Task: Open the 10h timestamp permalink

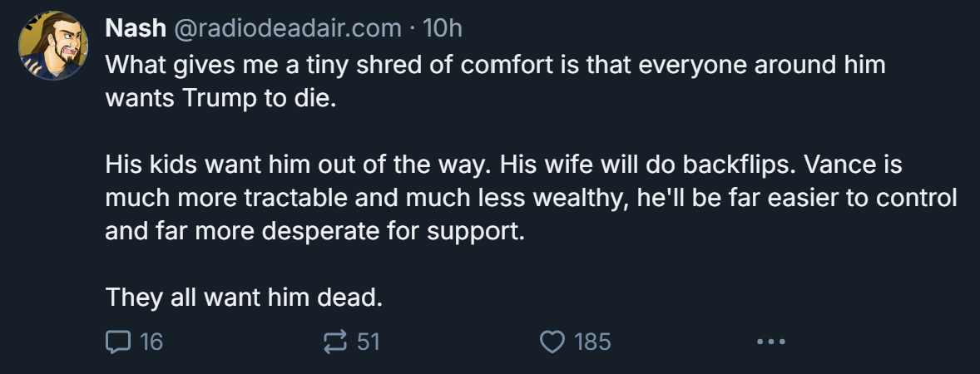Action: [x=443, y=28]
